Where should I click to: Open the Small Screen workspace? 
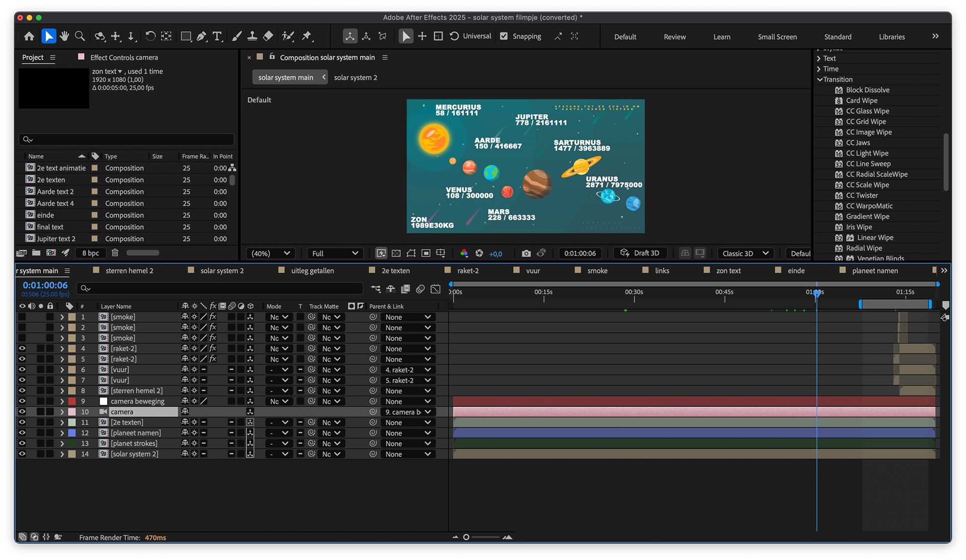(777, 37)
